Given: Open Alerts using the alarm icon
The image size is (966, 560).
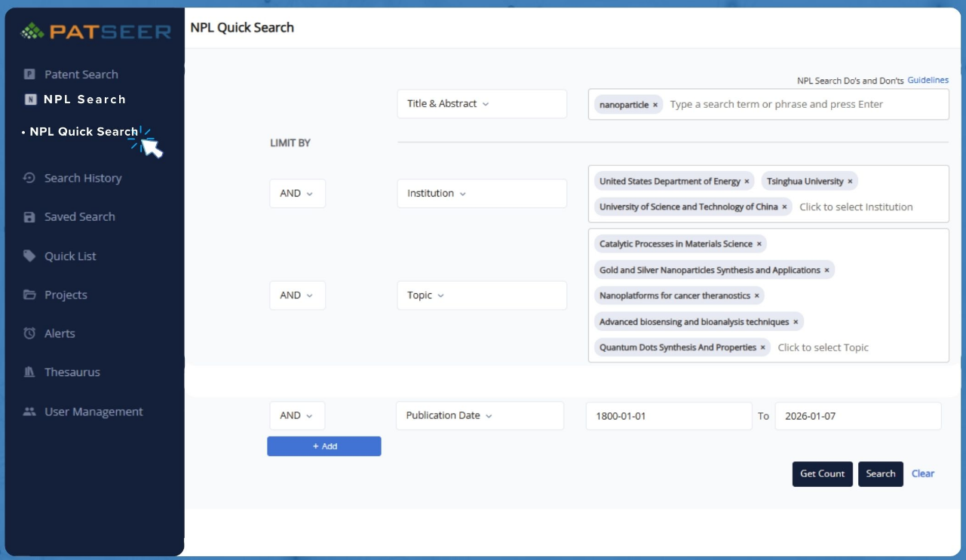Looking at the screenshot, I should coord(29,333).
